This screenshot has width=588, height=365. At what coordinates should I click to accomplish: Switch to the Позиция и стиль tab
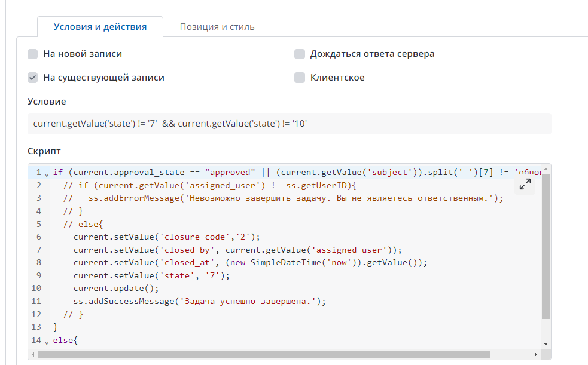click(217, 27)
